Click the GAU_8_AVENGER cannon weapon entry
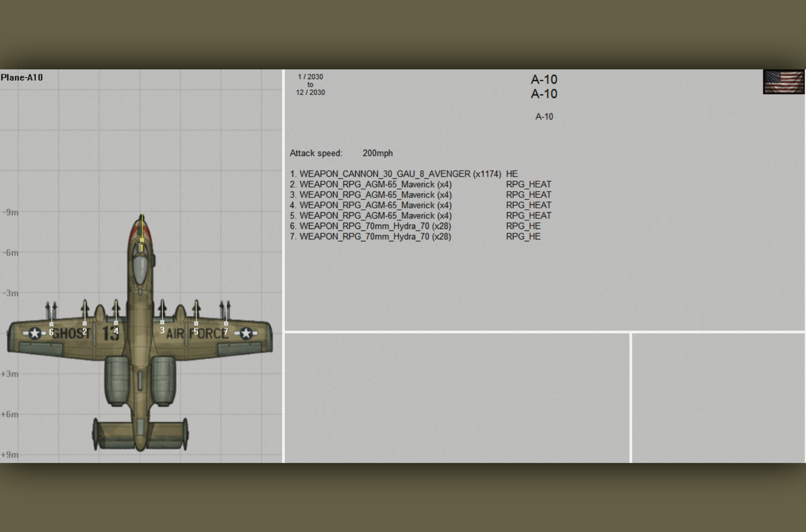 click(x=395, y=174)
